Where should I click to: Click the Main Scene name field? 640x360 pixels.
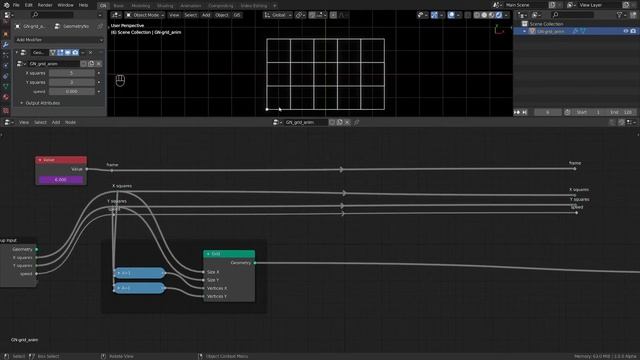[525, 5]
